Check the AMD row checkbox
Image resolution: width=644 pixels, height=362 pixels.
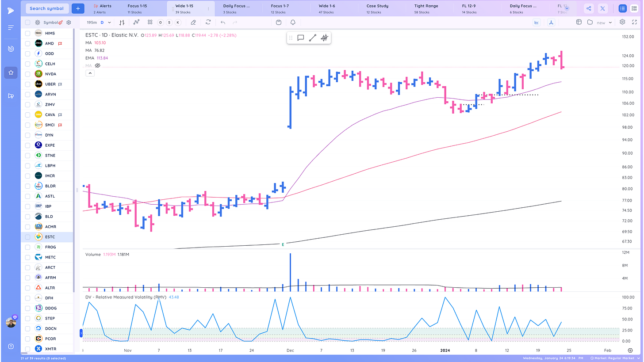click(27, 43)
